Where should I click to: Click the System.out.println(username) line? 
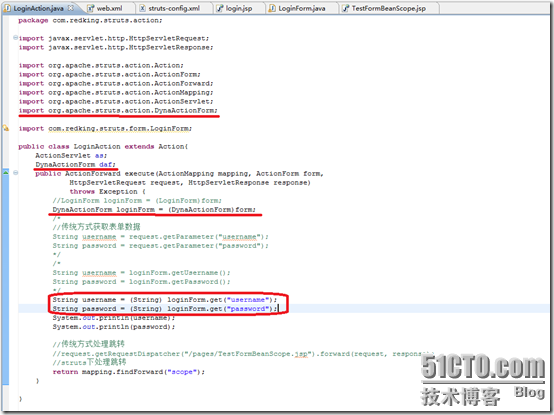point(114,318)
